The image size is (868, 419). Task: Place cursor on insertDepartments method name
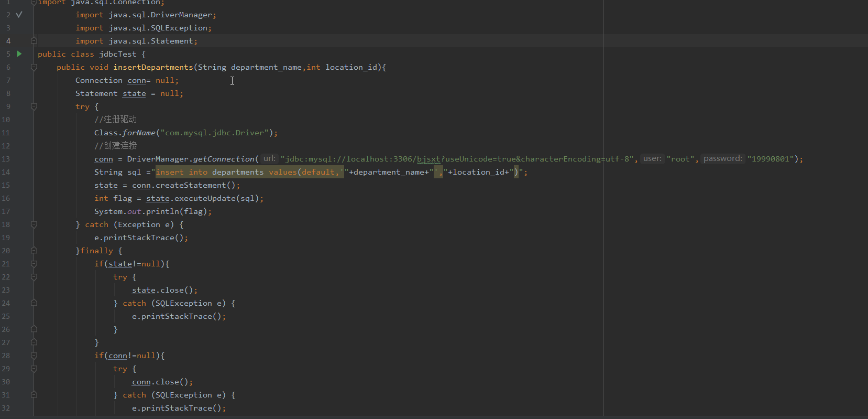click(153, 67)
